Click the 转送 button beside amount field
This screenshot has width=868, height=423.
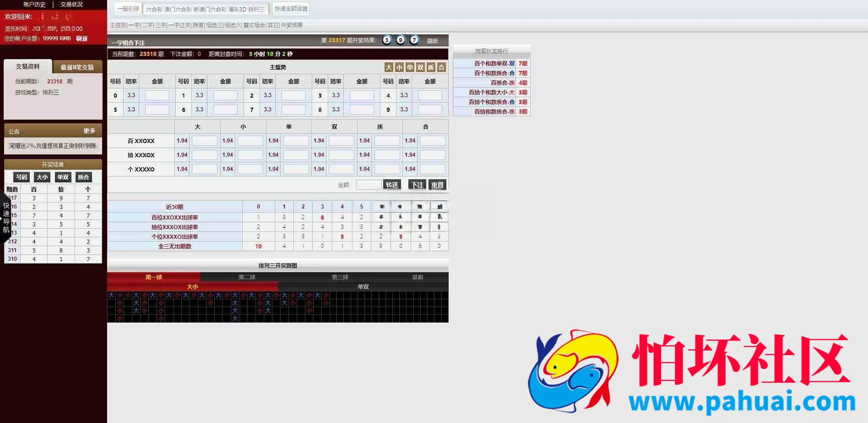(392, 185)
